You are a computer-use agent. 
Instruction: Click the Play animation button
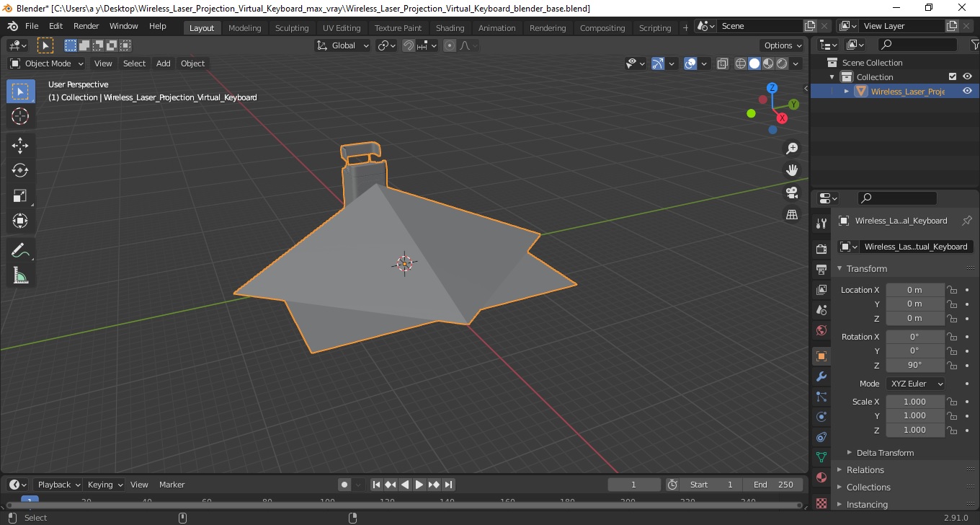coord(419,485)
